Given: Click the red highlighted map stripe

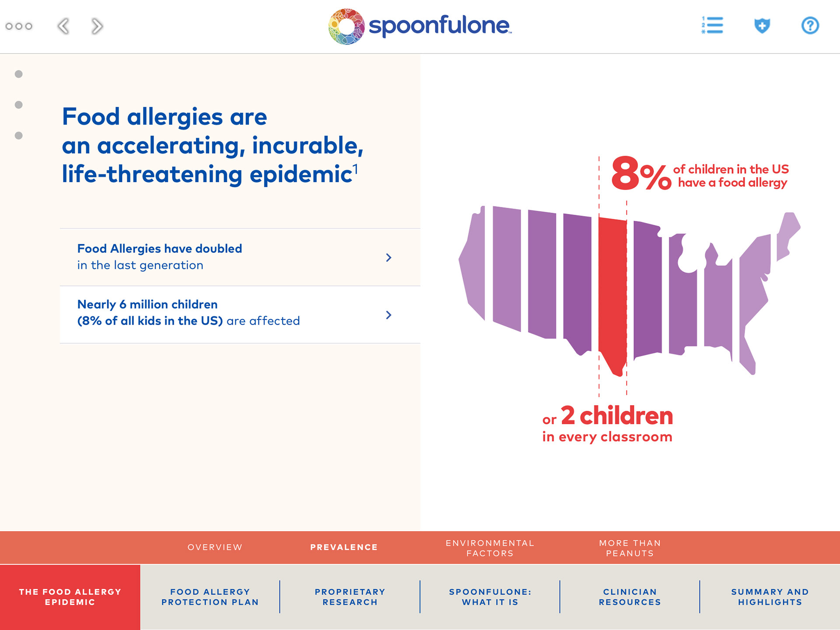Looking at the screenshot, I should (612, 289).
